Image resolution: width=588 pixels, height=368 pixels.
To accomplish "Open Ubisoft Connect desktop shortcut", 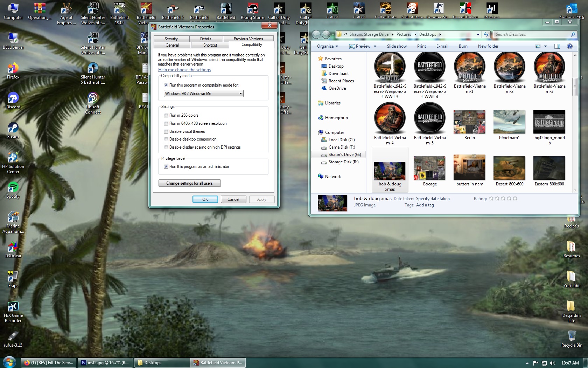I will tap(93, 103).
